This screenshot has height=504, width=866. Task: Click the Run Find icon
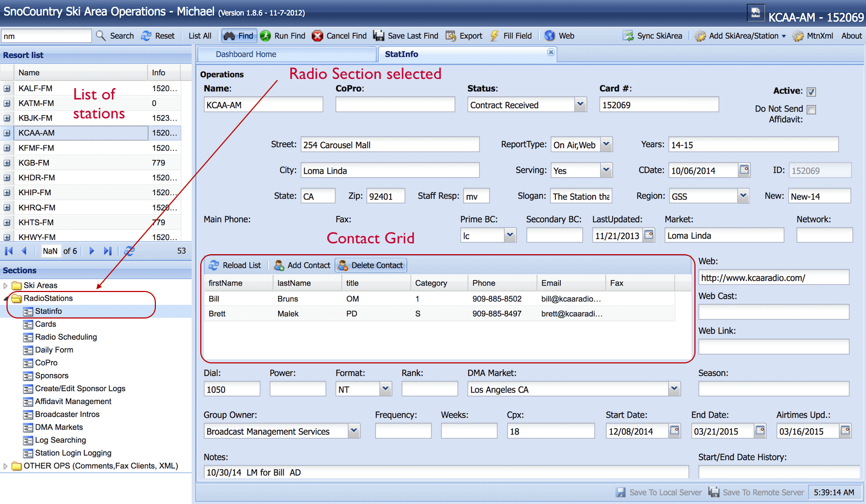tap(265, 36)
